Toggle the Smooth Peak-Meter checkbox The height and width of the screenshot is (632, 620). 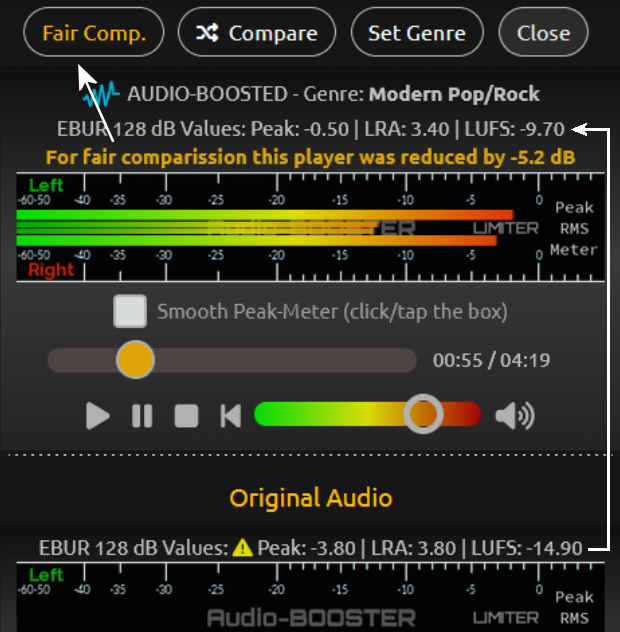(130, 311)
